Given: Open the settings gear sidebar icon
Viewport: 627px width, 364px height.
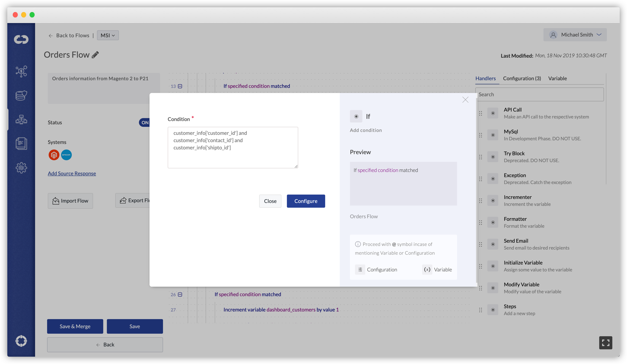Looking at the screenshot, I should [x=21, y=168].
